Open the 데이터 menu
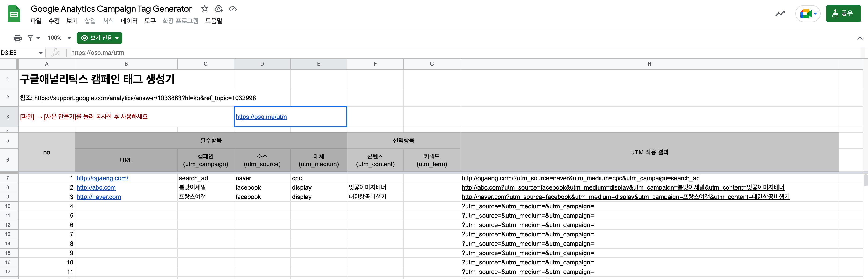This screenshot has width=868, height=279. tap(129, 21)
